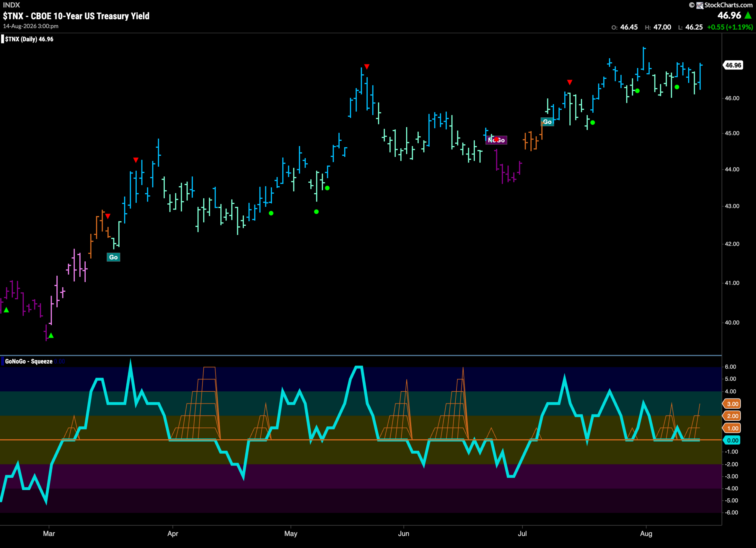Click the Go label in early July
The image size is (756, 548).
547,122
